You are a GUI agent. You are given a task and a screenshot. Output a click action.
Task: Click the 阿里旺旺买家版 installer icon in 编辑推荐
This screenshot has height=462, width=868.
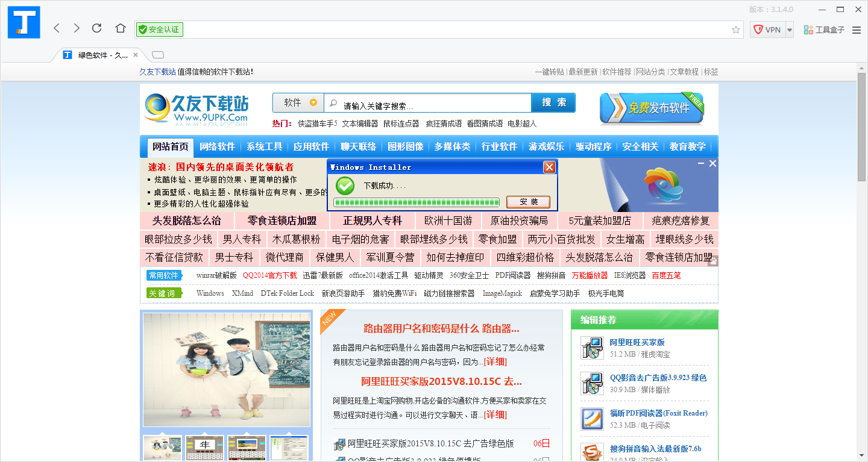pyautogui.click(x=592, y=348)
